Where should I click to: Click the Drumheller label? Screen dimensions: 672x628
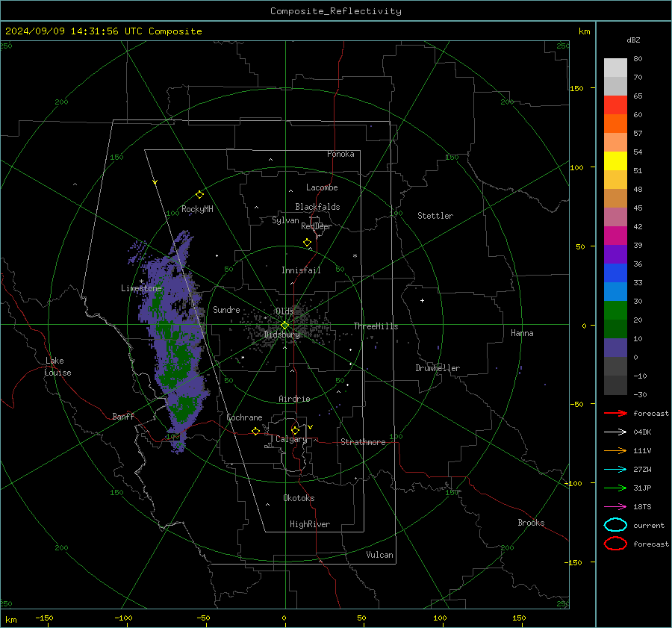(x=438, y=368)
